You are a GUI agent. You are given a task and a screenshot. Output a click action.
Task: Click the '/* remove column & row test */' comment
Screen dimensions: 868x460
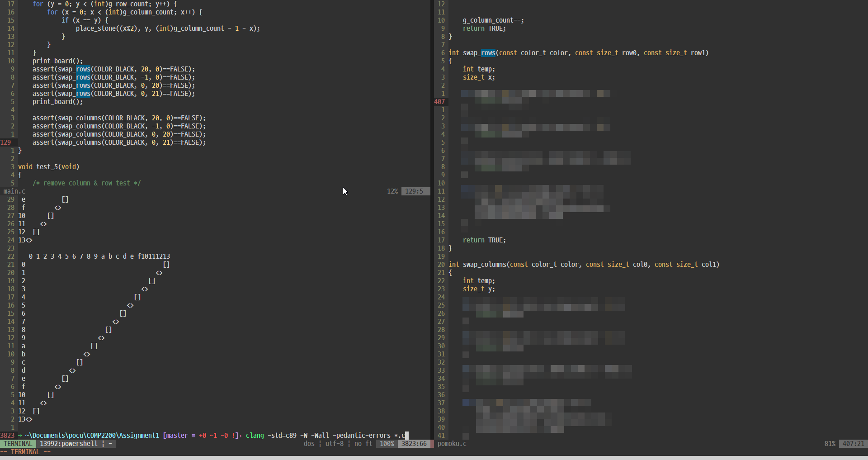click(x=87, y=183)
